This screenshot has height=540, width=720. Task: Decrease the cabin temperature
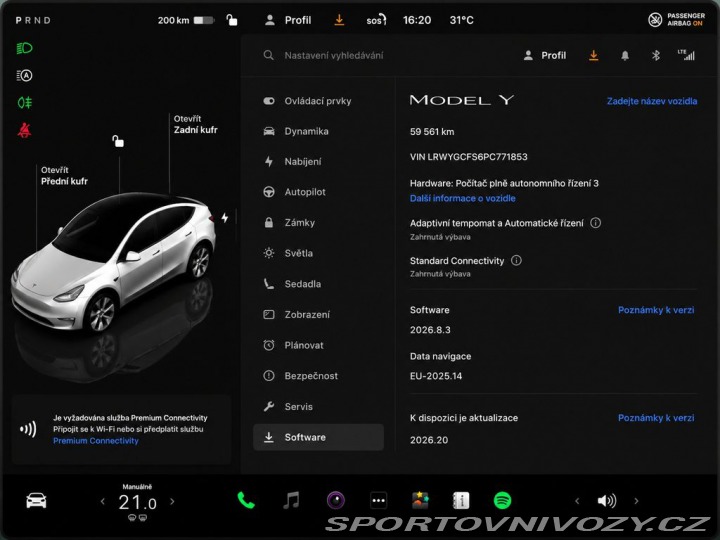click(102, 501)
